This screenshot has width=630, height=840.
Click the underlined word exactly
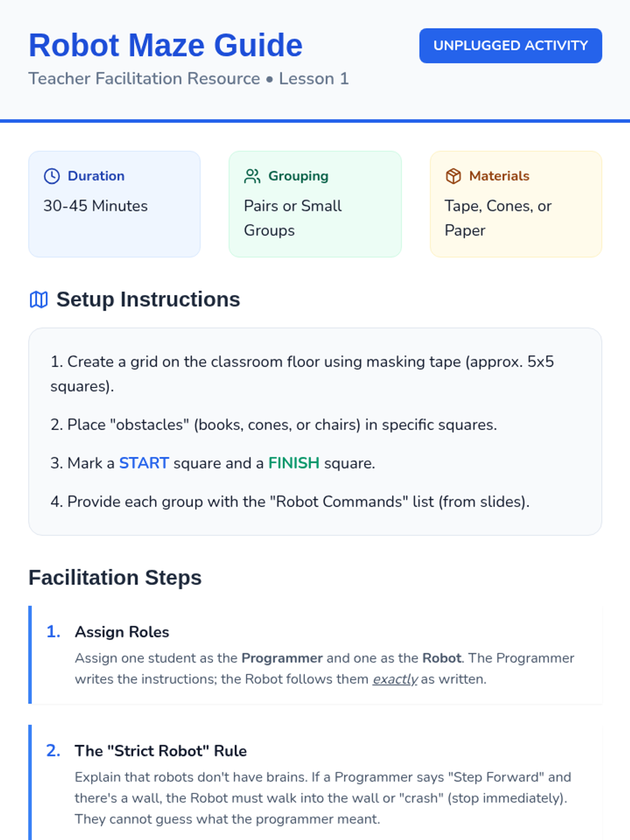click(395, 679)
